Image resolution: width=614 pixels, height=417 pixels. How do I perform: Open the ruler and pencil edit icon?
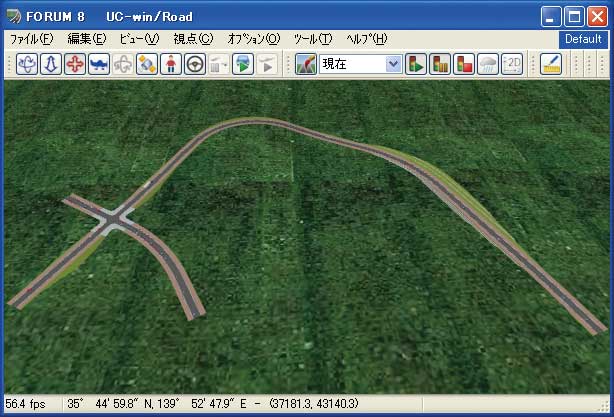[x=551, y=64]
